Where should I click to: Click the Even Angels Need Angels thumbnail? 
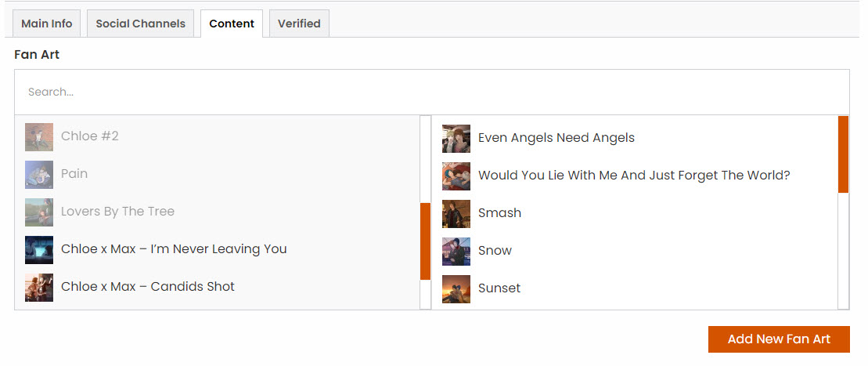click(456, 139)
